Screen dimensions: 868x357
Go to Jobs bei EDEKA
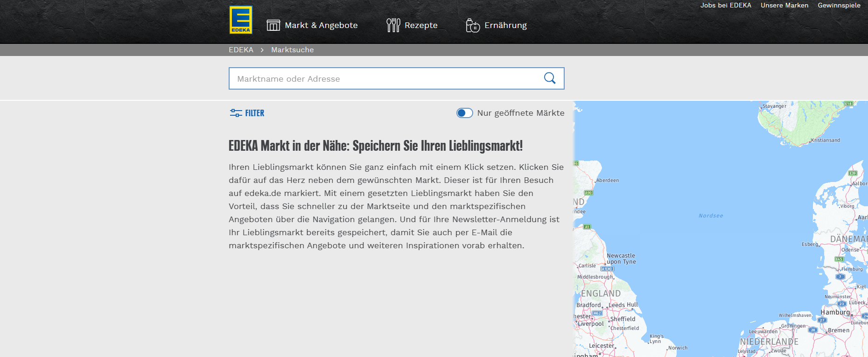(726, 5)
